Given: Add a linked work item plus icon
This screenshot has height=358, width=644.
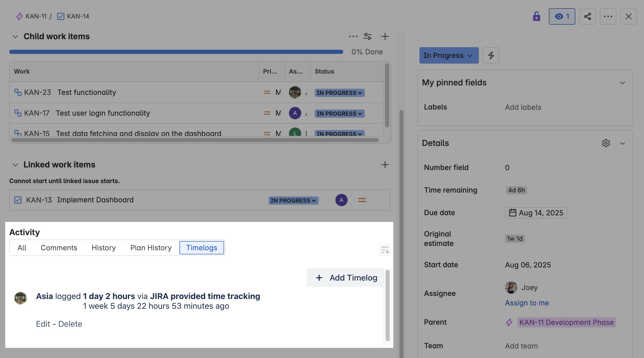Looking at the screenshot, I should pyautogui.click(x=385, y=165).
